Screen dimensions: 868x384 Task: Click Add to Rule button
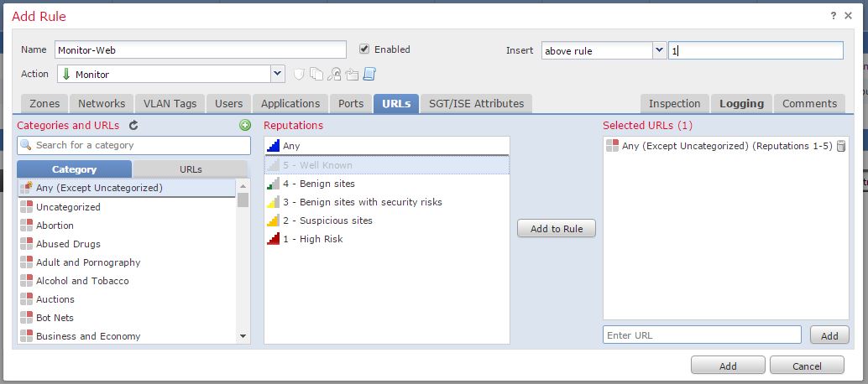click(x=557, y=229)
